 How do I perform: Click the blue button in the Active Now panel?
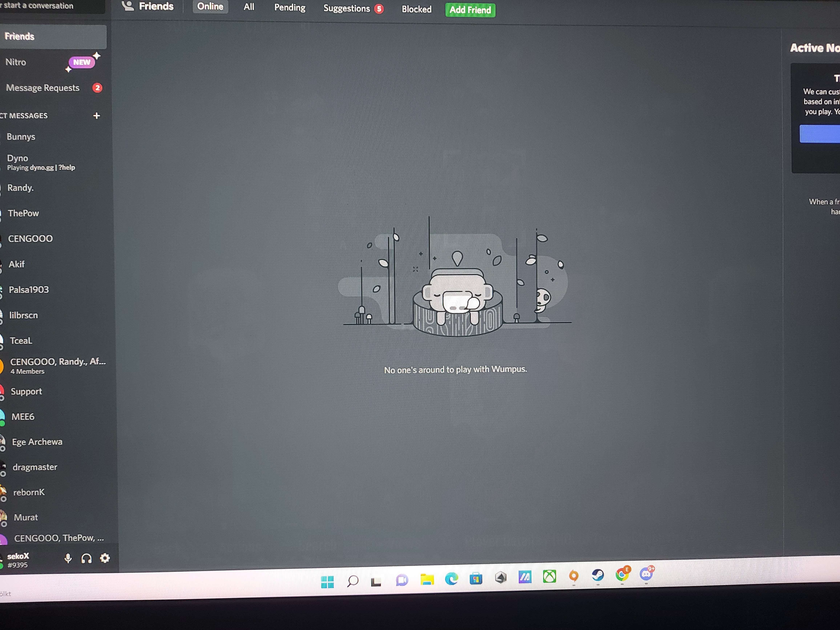pyautogui.click(x=820, y=134)
